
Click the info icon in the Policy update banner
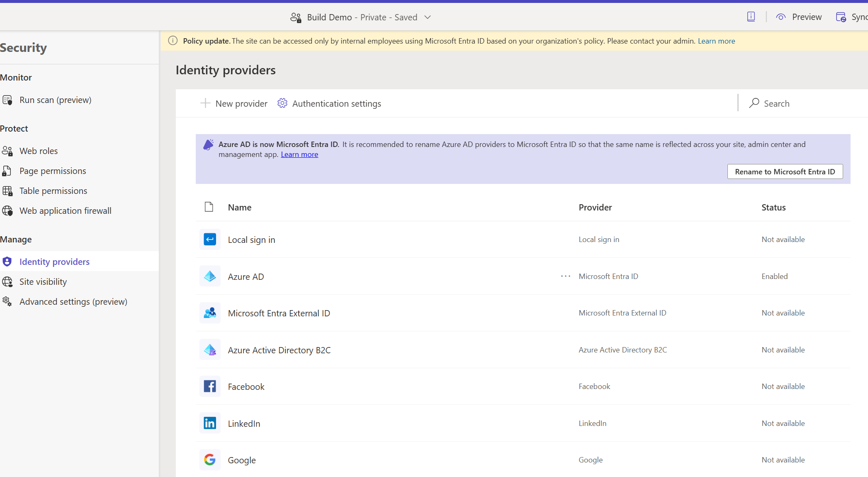click(173, 41)
